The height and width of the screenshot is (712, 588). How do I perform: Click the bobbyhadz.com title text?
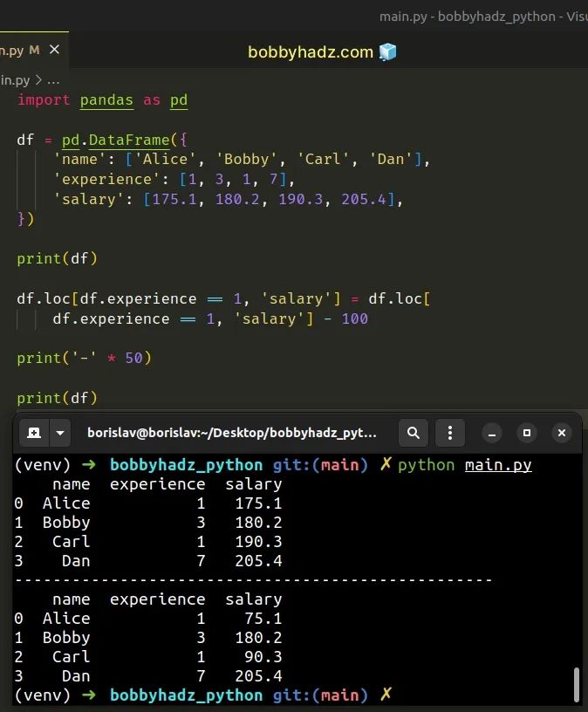tap(311, 52)
